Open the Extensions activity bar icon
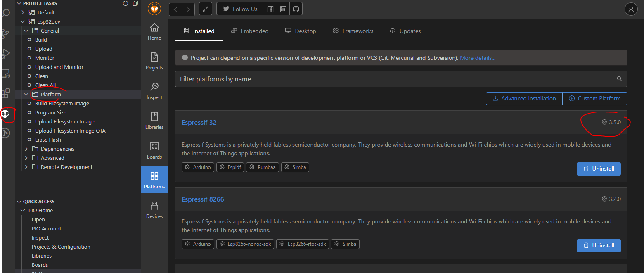644x273 pixels. [6, 94]
